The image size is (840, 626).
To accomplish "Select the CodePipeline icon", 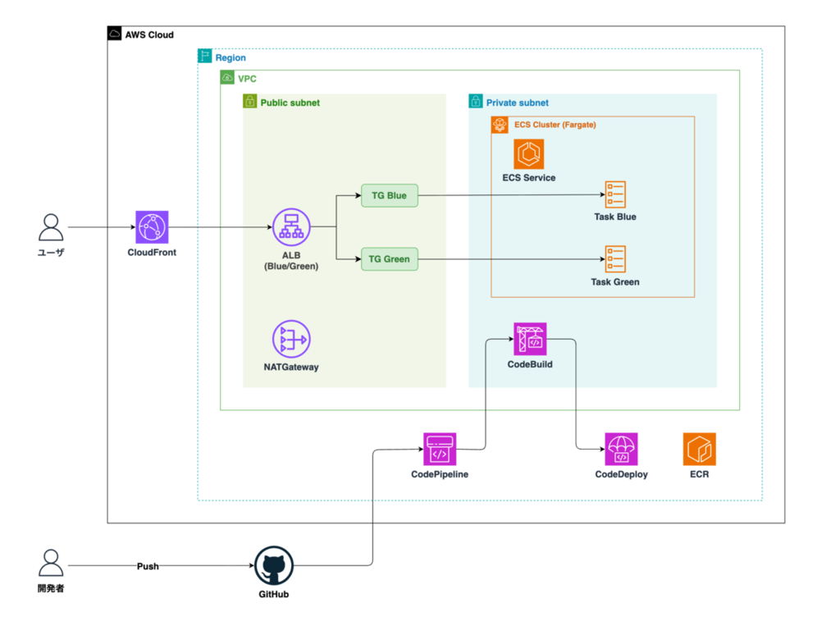I will pyautogui.click(x=440, y=449).
